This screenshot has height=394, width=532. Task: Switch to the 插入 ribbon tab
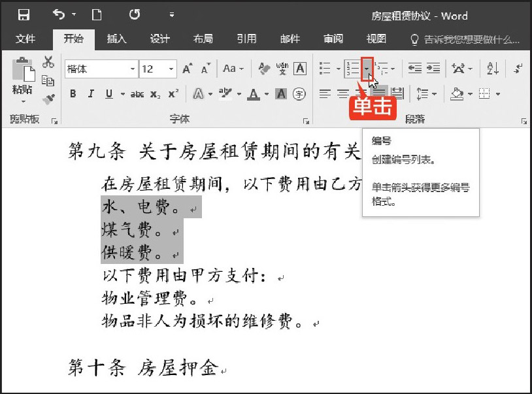point(116,39)
